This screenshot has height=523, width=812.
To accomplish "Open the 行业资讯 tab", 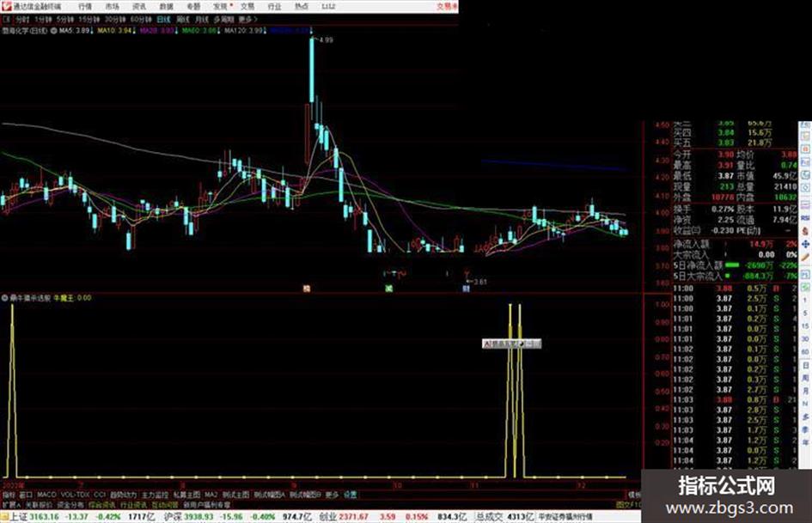I will [x=133, y=505].
